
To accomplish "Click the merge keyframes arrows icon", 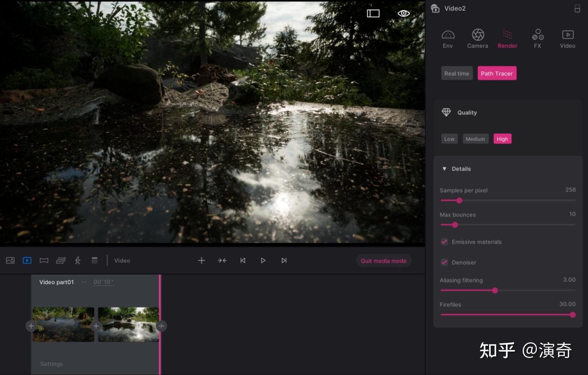I will [222, 260].
